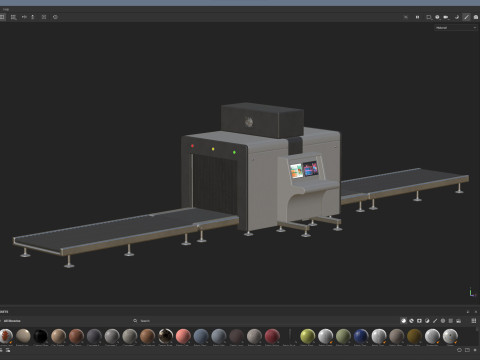The height and width of the screenshot is (360, 480).
Task: Filter assets by smart materials icon
Action: pyautogui.click(x=411, y=321)
